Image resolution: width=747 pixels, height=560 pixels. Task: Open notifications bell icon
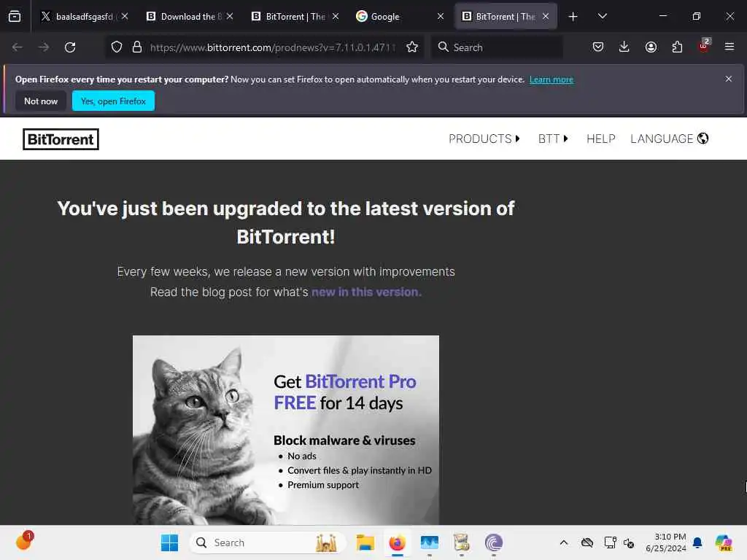click(697, 542)
